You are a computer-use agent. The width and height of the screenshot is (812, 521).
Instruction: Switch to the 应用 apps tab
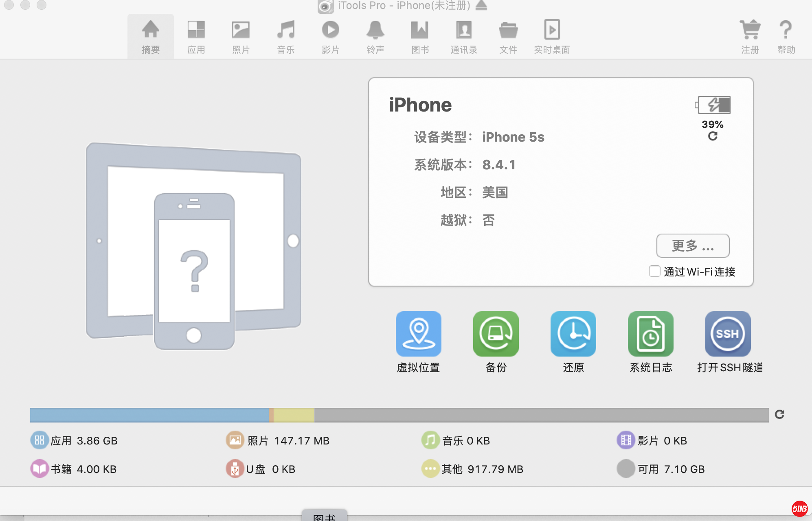point(196,37)
